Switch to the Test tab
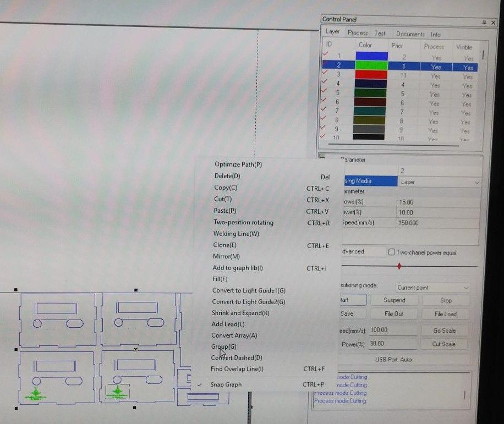The image size is (504, 424). pos(380,34)
